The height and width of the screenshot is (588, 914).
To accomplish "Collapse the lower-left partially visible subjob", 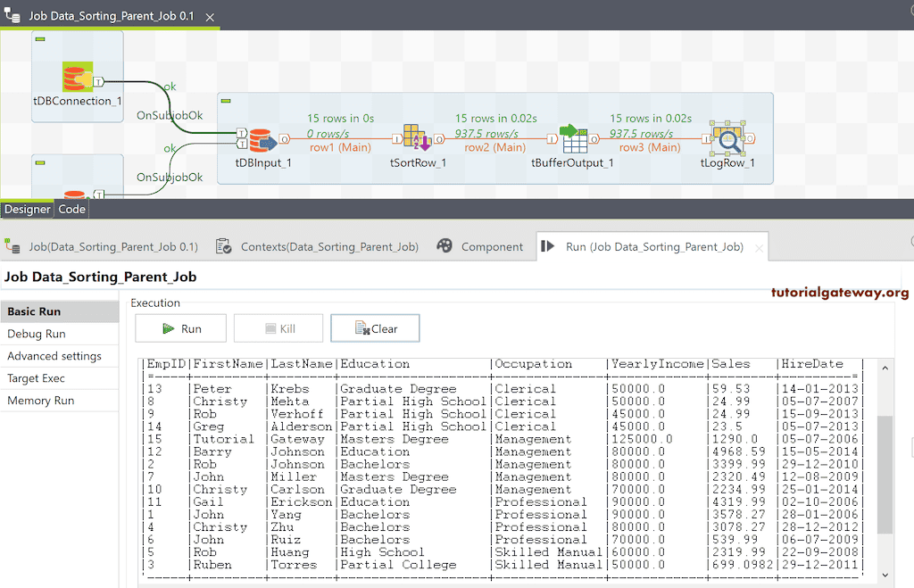I will point(39,161).
